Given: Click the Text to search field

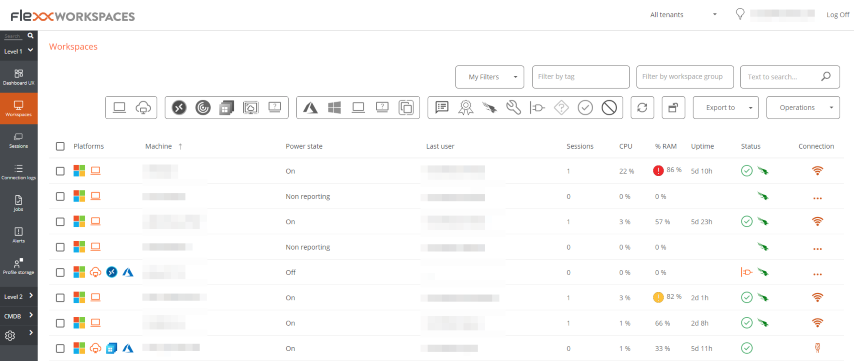Looking at the screenshot, I should point(790,77).
